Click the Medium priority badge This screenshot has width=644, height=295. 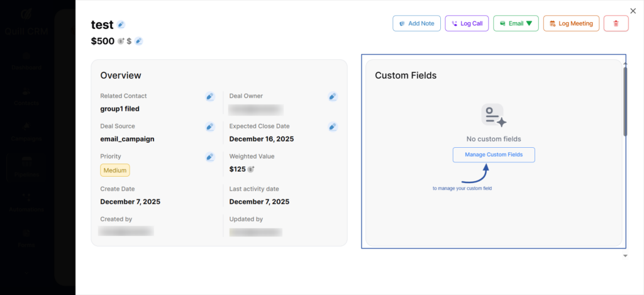coord(115,170)
